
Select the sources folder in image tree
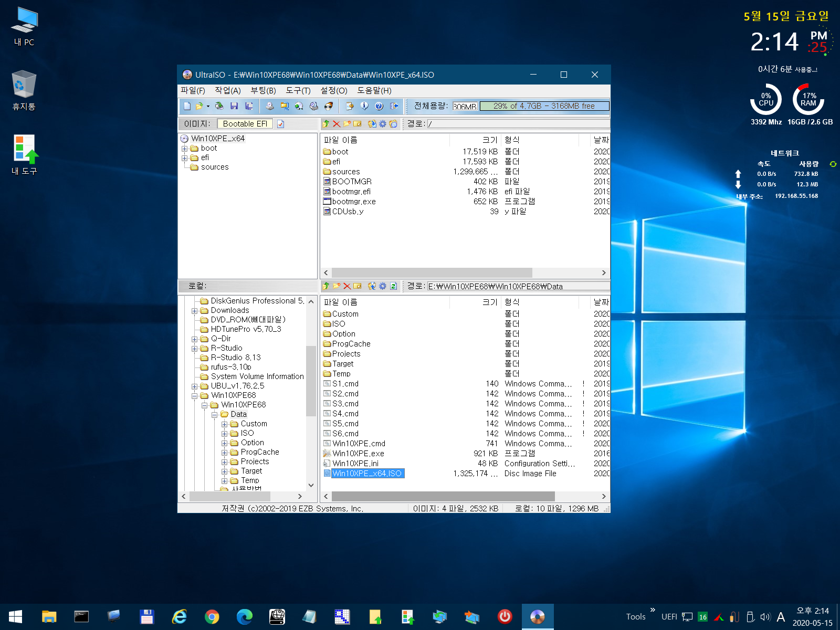215,167
